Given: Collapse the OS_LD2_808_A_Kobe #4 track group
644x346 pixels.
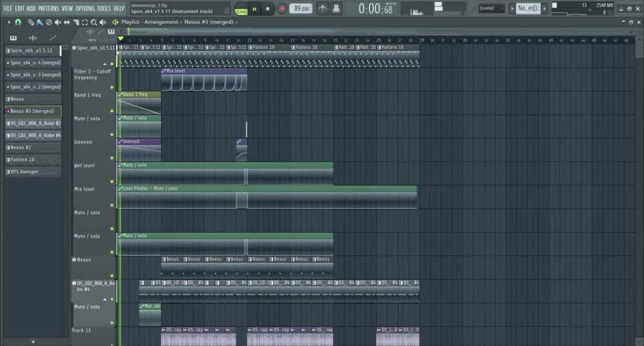Looking at the screenshot, I should (x=105, y=299).
